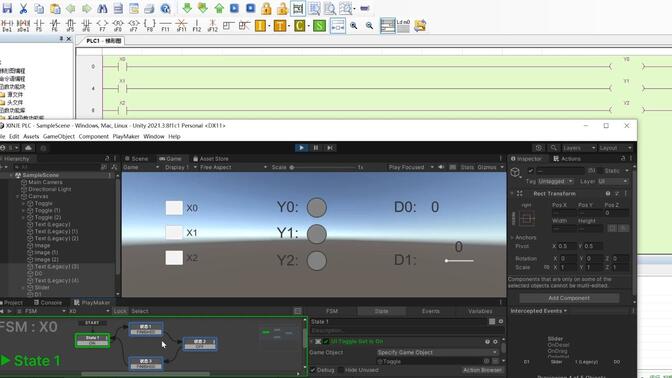Click the orange T timer icon

(x=280, y=26)
